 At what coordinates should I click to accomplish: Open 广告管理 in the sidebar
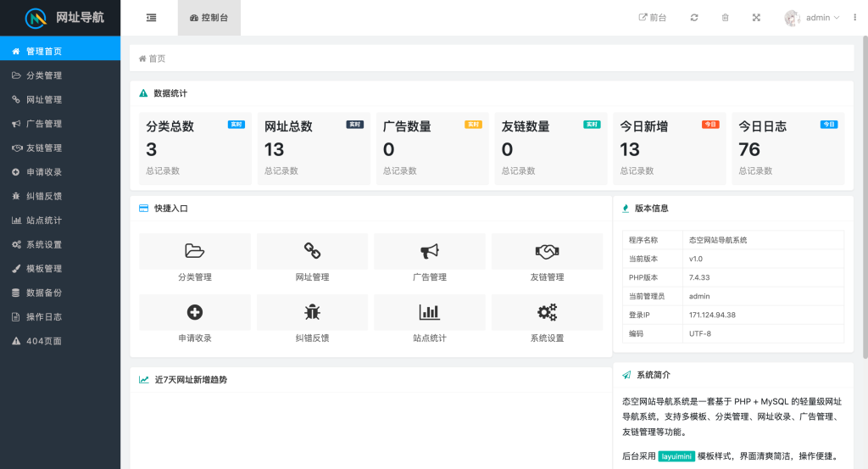pyautogui.click(x=60, y=124)
